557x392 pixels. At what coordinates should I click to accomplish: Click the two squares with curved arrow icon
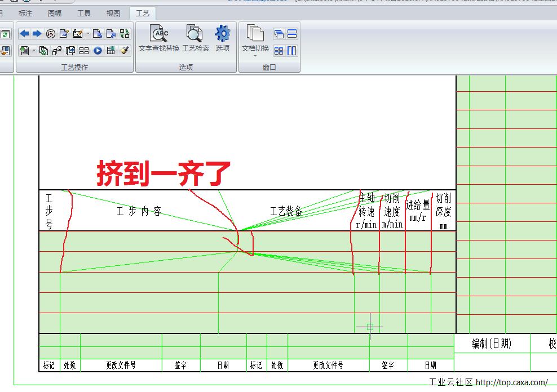pos(57,51)
